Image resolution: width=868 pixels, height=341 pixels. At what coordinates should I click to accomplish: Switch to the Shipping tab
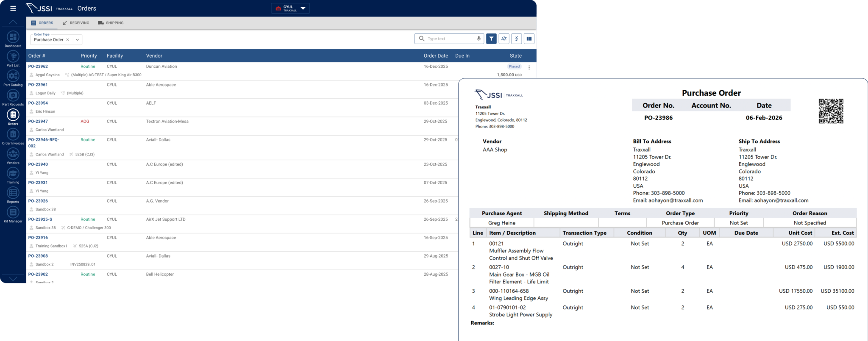click(x=111, y=23)
